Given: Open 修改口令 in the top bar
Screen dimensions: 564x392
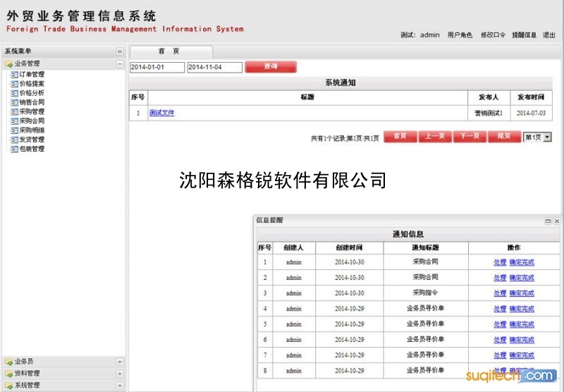Looking at the screenshot, I should 493,35.
